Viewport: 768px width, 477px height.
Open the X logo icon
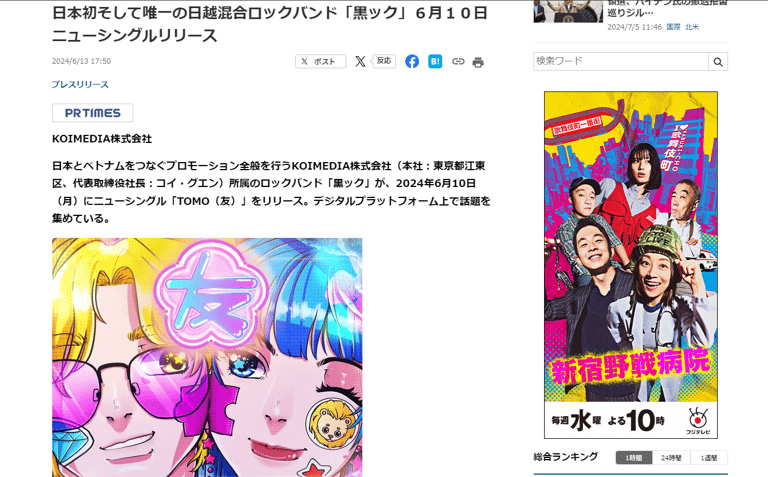point(360,61)
